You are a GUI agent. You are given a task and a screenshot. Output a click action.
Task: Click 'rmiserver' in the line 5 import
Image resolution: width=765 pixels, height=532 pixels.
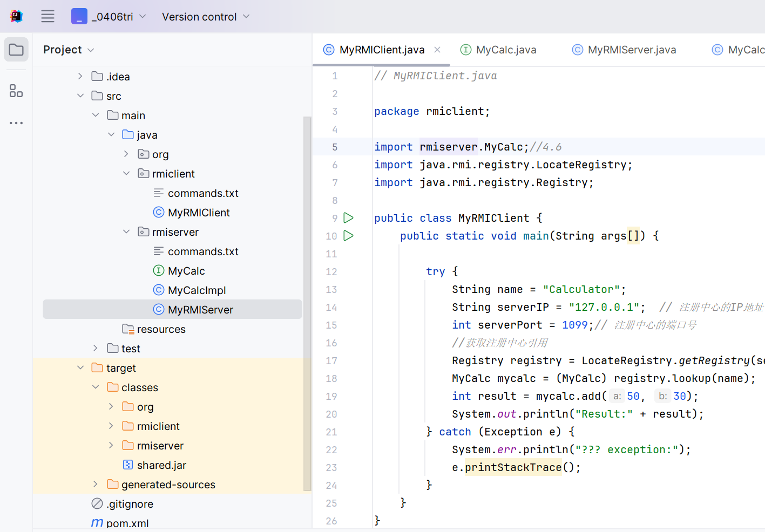tap(449, 147)
